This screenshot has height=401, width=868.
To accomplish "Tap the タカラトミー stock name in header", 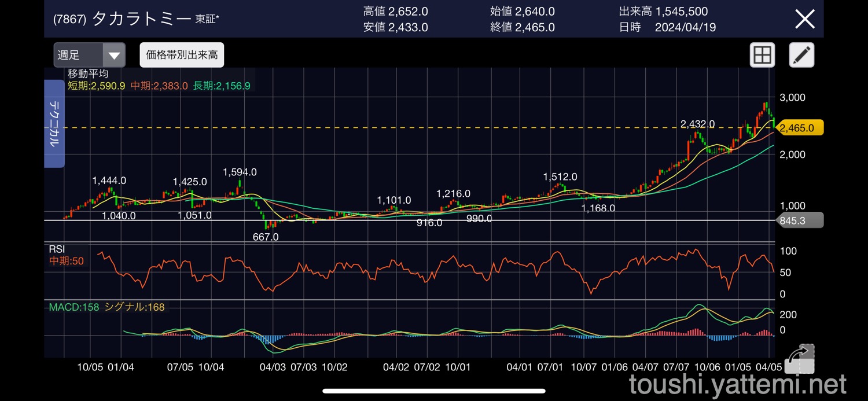I will pyautogui.click(x=141, y=19).
